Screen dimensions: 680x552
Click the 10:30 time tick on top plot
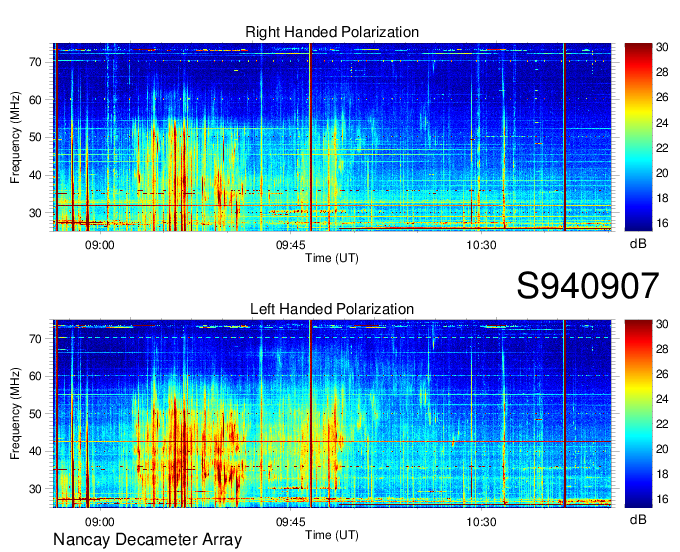coord(481,245)
